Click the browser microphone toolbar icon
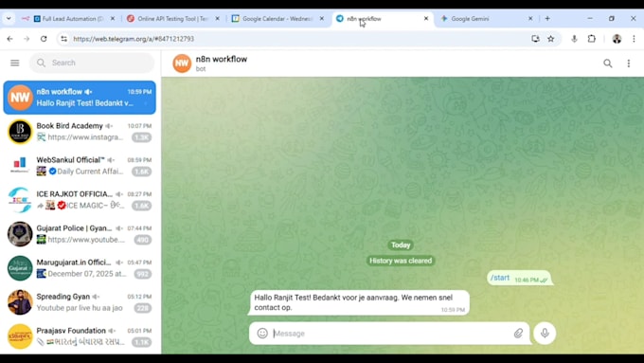This screenshot has width=644, height=363. coord(574,39)
